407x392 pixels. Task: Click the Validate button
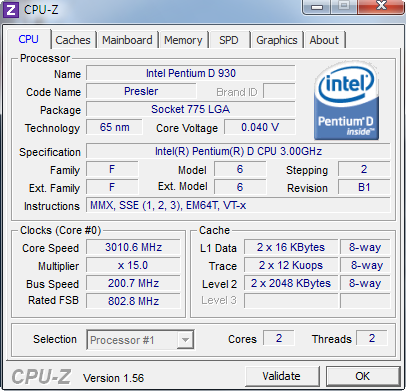click(x=282, y=376)
